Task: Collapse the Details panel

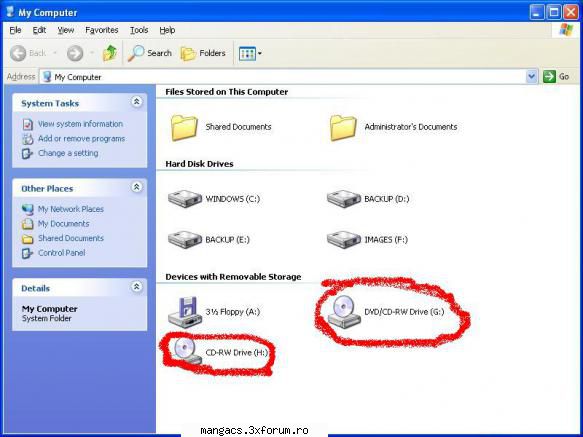Action: (136, 286)
